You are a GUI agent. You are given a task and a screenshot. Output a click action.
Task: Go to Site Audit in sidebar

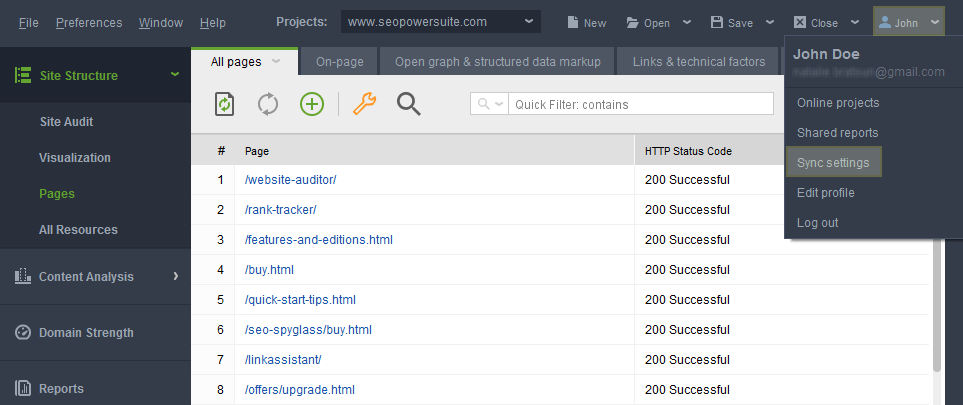tap(66, 122)
